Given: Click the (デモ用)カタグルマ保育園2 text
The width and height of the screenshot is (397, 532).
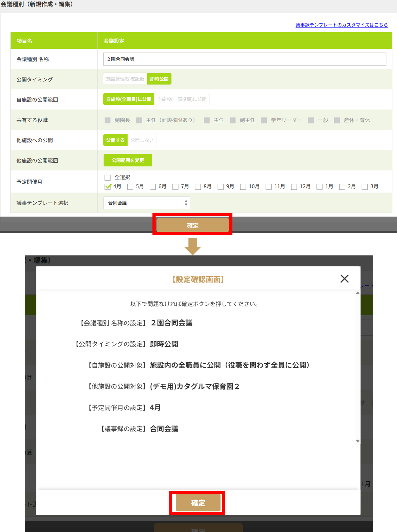Looking at the screenshot, I should [x=195, y=386].
